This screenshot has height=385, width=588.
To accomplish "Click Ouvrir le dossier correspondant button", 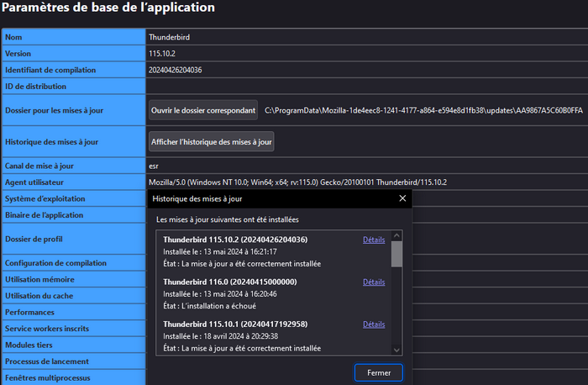I will point(203,110).
